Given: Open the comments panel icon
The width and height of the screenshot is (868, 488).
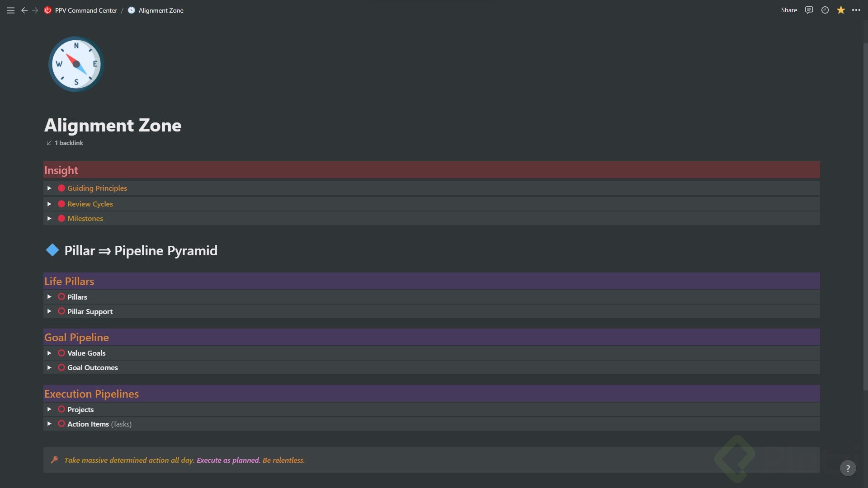Looking at the screenshot, I should (x=809, y=10).
